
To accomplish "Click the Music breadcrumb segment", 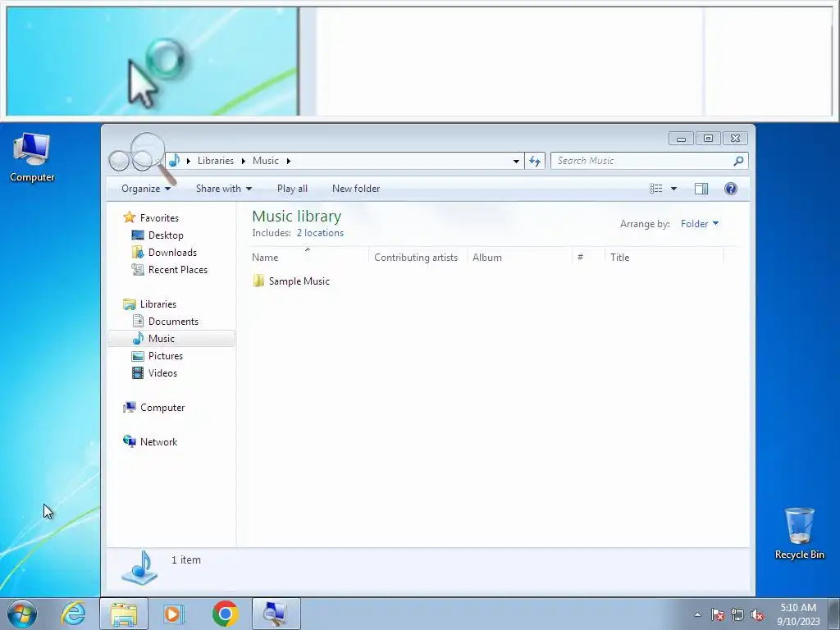I will pos(266,161).
